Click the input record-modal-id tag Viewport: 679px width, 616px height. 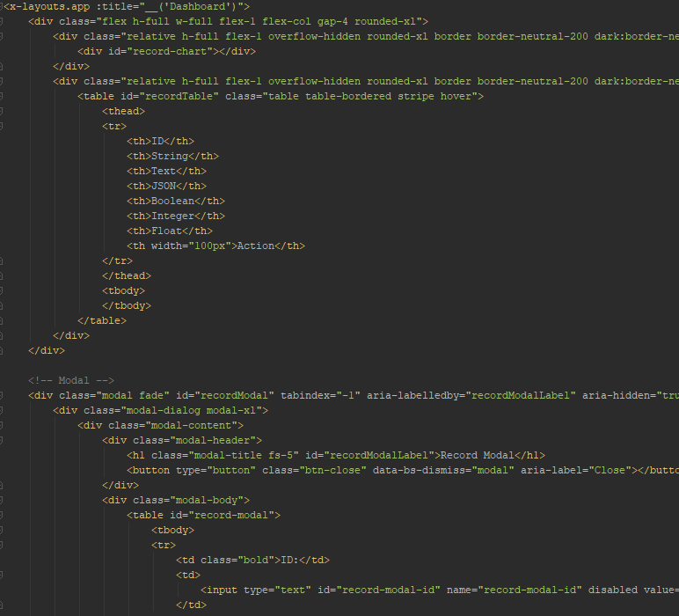pyautogui.click(x=396, y=590)
